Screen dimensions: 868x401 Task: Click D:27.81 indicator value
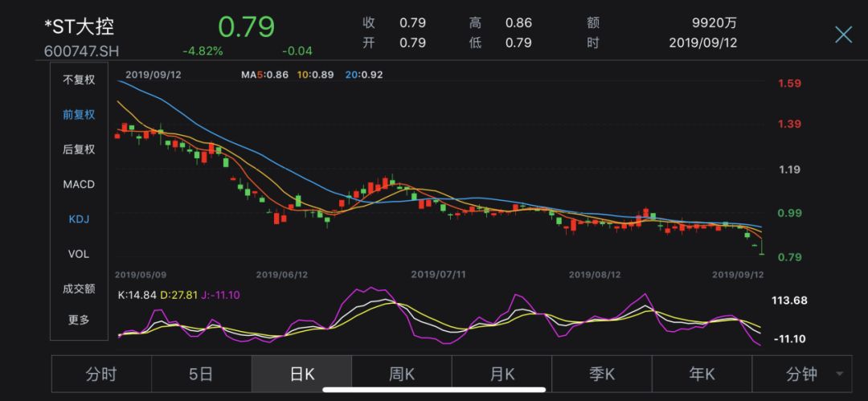178,295
